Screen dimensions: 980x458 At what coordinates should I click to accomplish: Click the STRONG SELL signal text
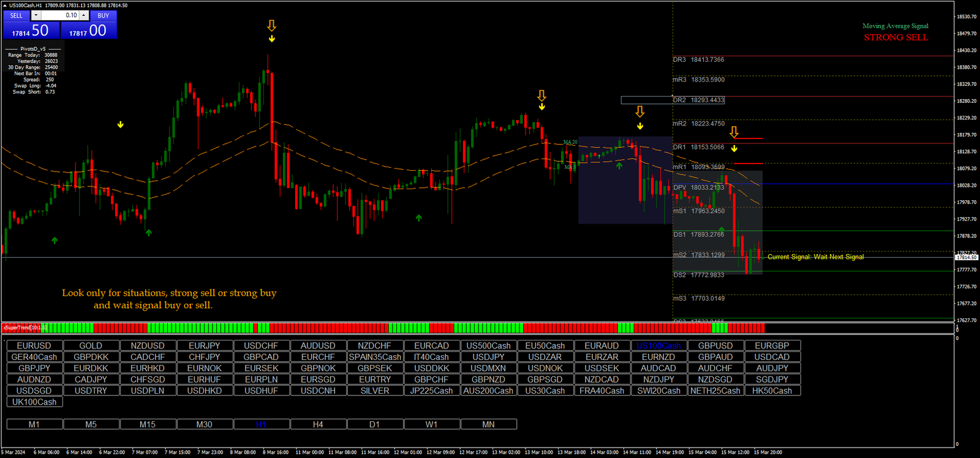895,37
